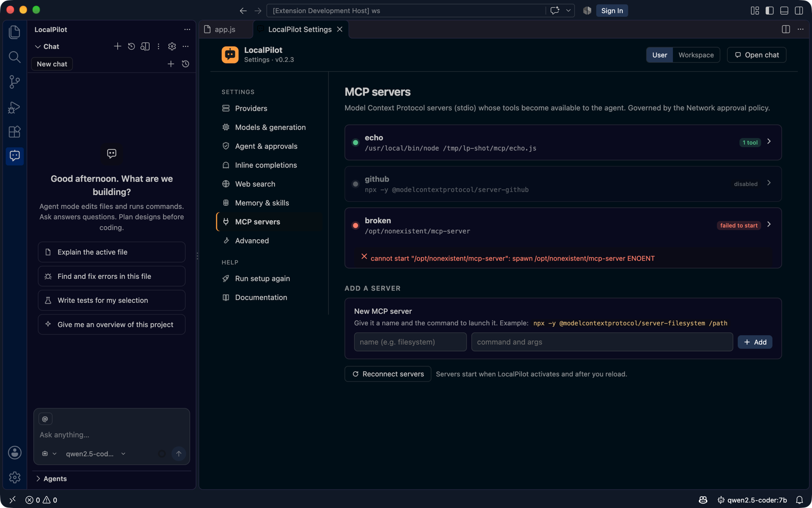The width and height of the screenshot is (812, 508).
Task: Switch settings scope to Workspace
Action: coord(696,55)
